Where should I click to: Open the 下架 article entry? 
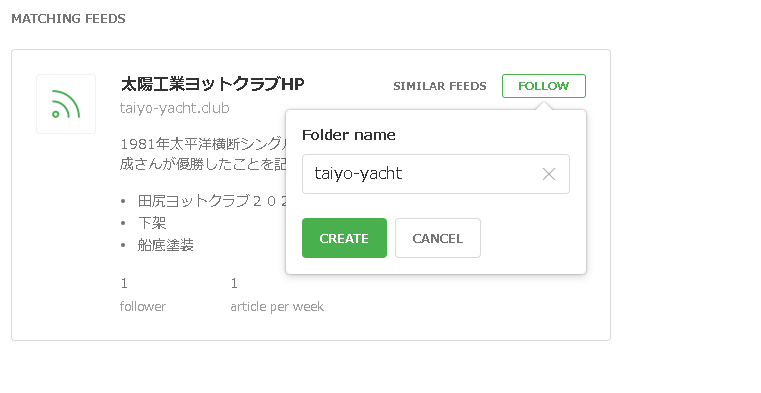(x=152, y=223)
